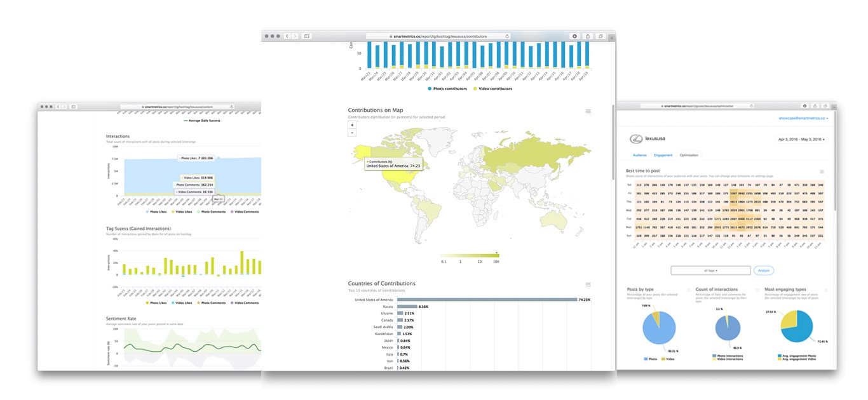
Task: Click the map zoom-in plus button
Action: [352, 125]
